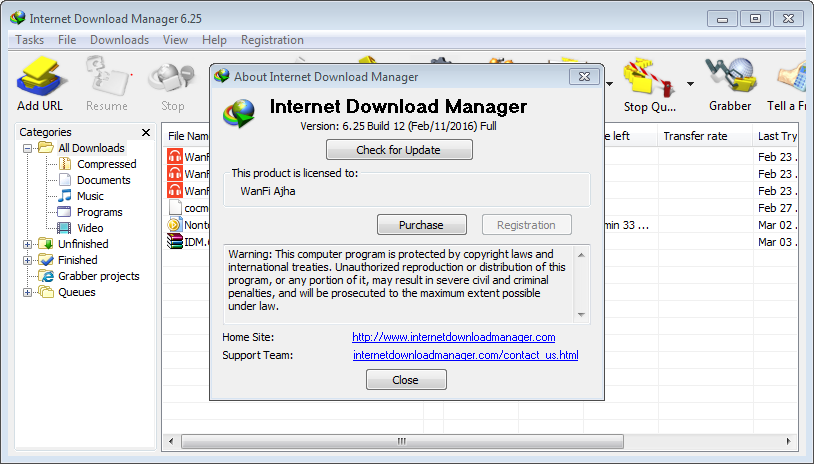
Task: Click the warning text scroll-up arrow
Action: (x=581, y=255)
